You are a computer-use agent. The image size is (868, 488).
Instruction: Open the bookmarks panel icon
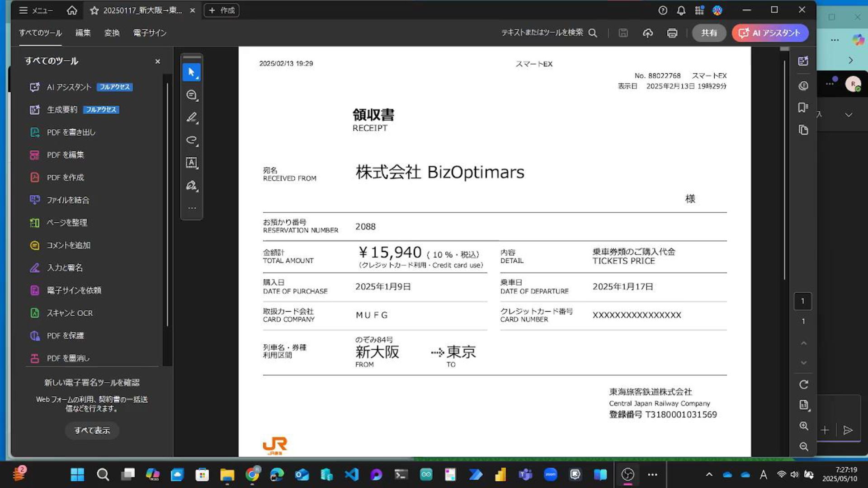(x=803, y=108)
